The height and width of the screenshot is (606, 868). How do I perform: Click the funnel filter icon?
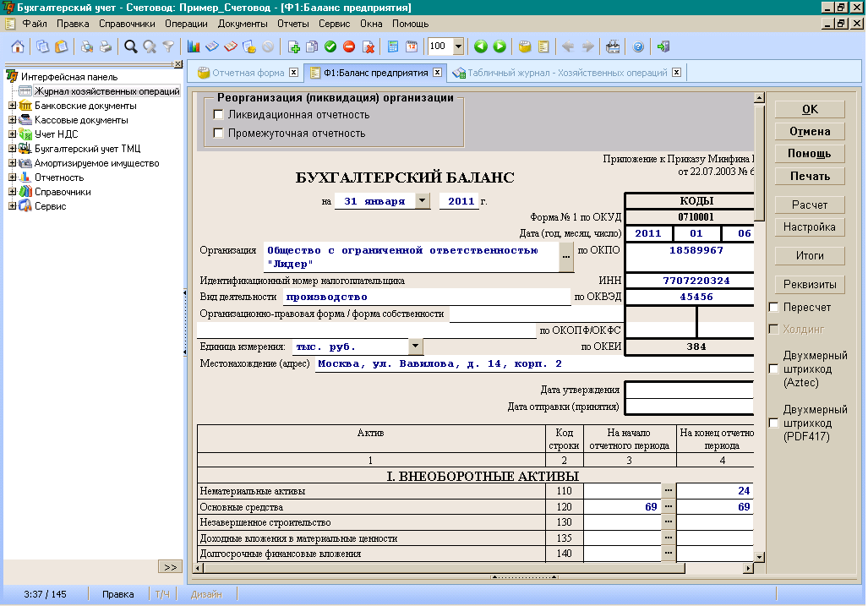pos(169,46)
